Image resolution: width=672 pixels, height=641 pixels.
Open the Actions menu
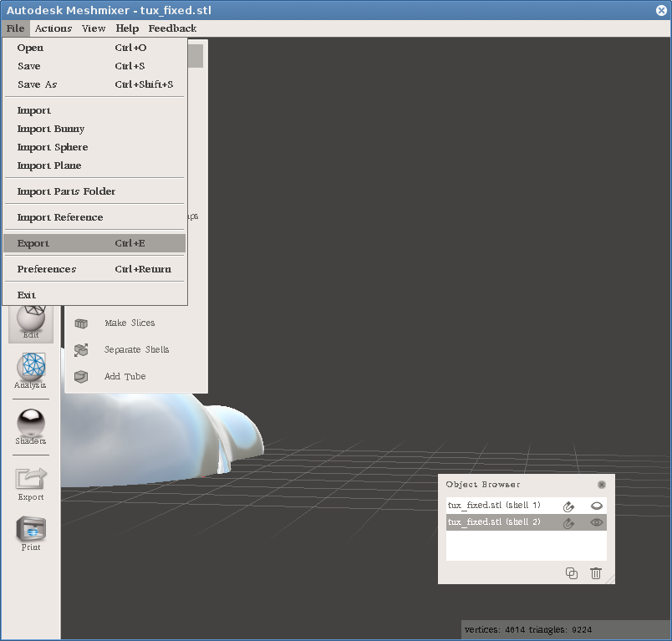(53, 28)
